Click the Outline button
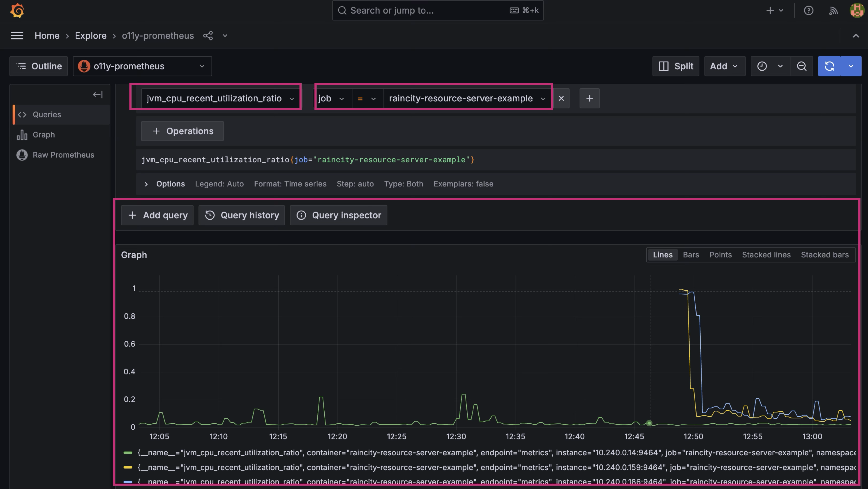 pyautogui.click(x=39, y=66)
